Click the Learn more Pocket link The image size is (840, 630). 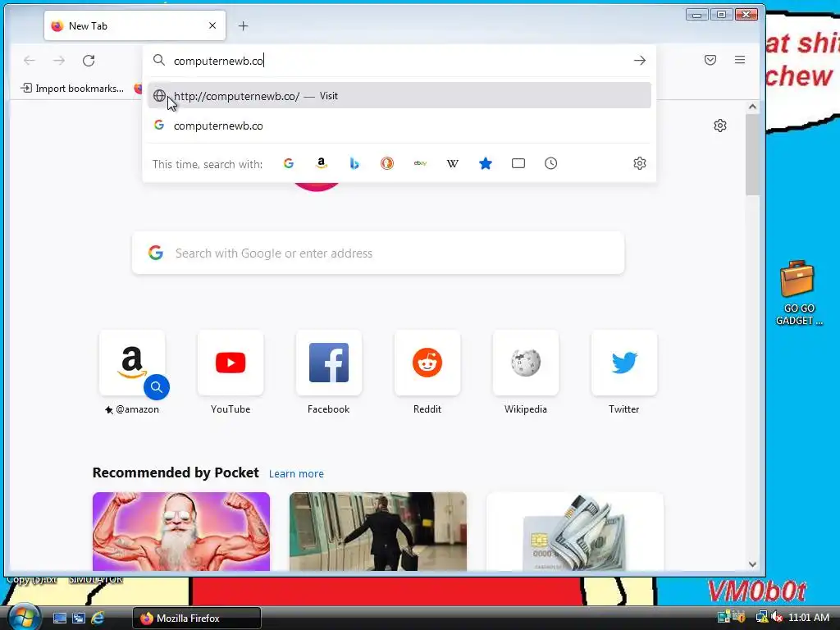tap(296, 473)
